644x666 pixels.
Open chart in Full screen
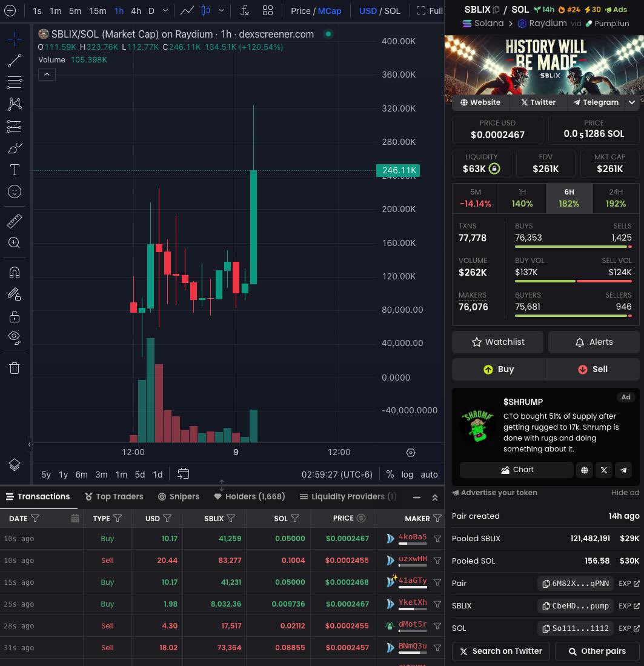[430, 11]
